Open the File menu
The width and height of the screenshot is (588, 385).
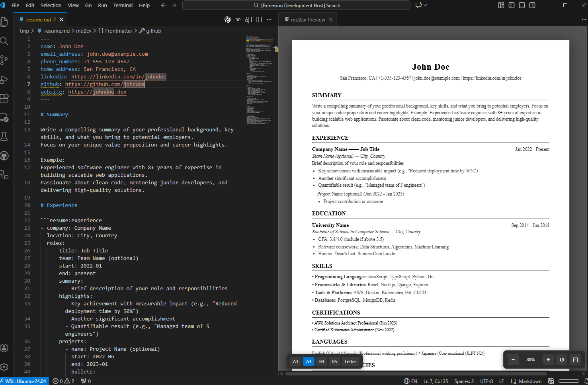16,5
